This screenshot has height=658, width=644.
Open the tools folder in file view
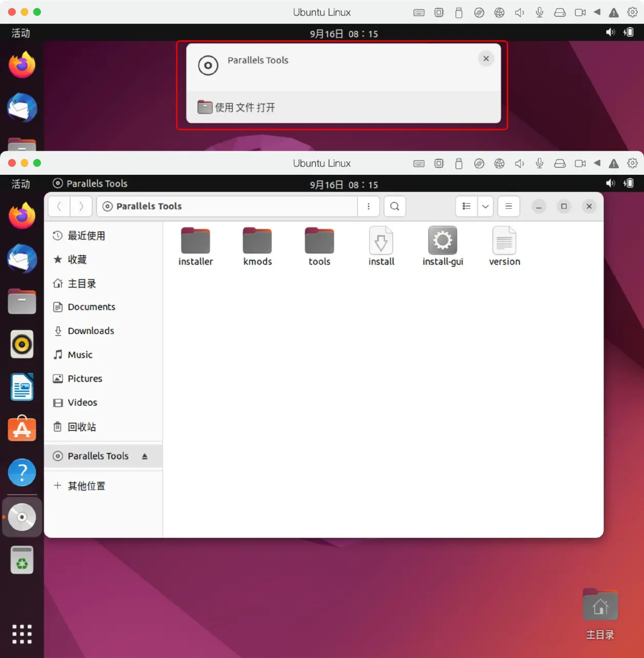pyautogui.click(x=319, y=246)
